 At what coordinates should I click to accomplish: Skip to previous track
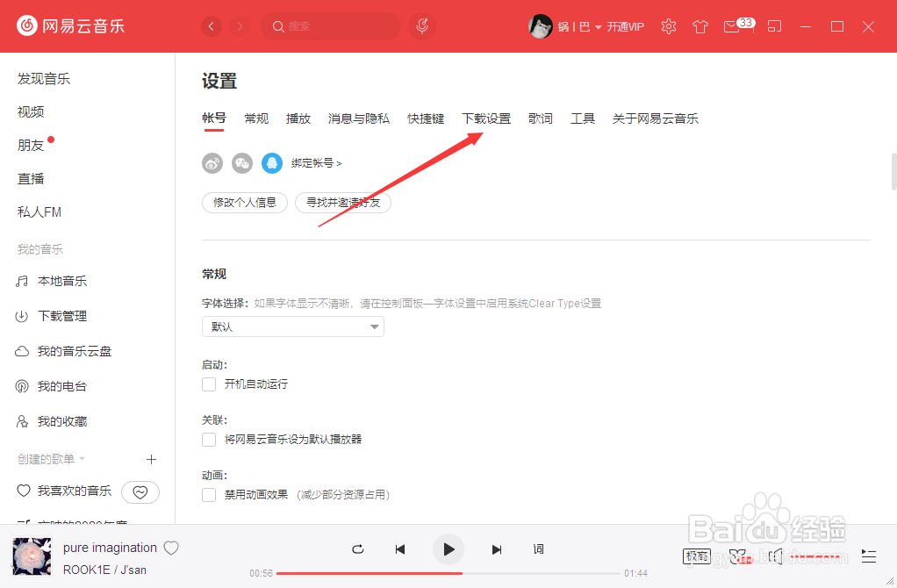pyautogui.click(x=400, y=549)
